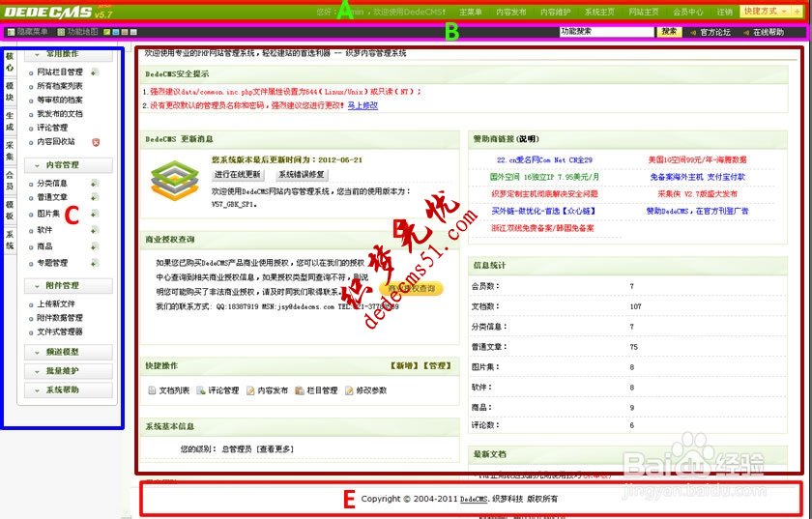
Task: Open 文件式管理器 in the side menu
Action: click(60, 332)
